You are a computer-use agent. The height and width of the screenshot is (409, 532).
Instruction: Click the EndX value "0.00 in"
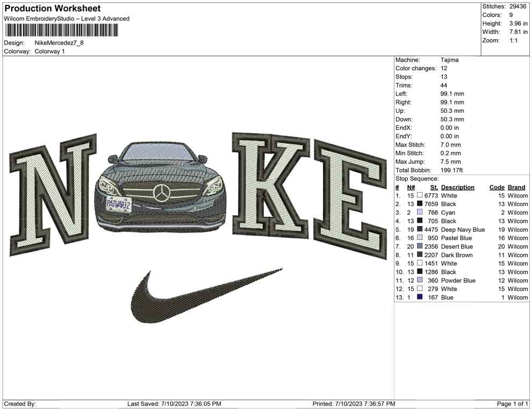pos(450,127)
